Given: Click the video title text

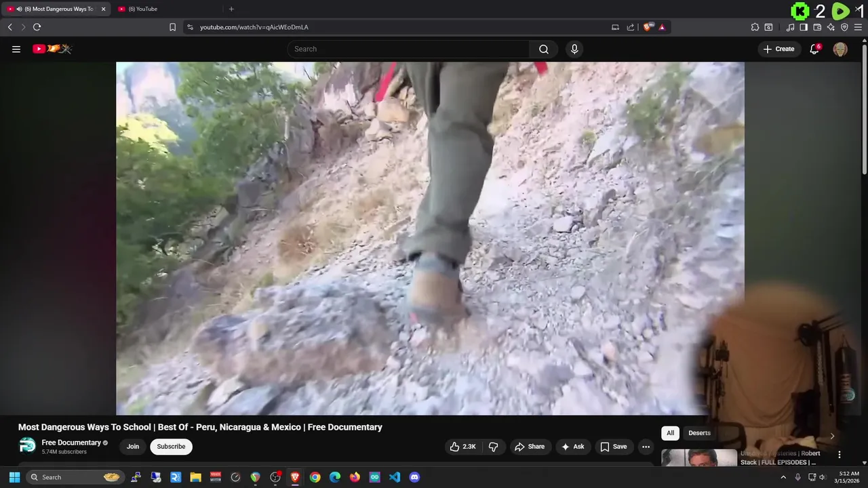Looking at the screenshot, I should click(x=200, y=427).
